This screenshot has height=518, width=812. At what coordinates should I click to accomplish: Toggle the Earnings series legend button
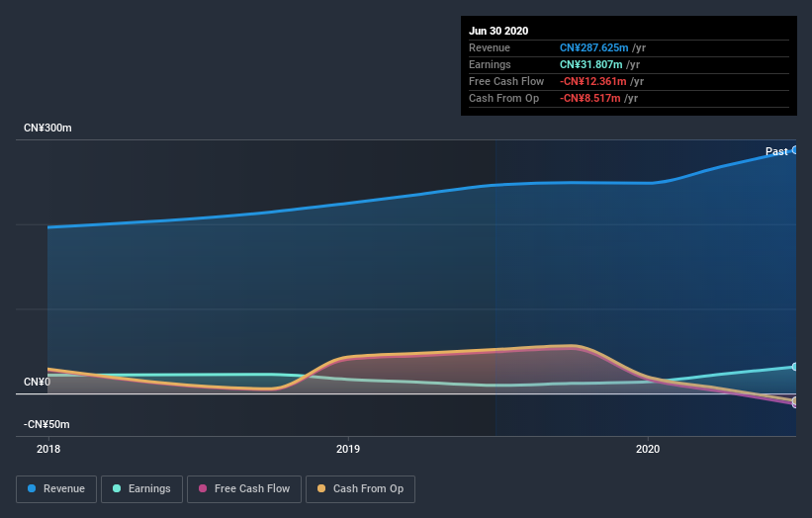tap(141, 489)
